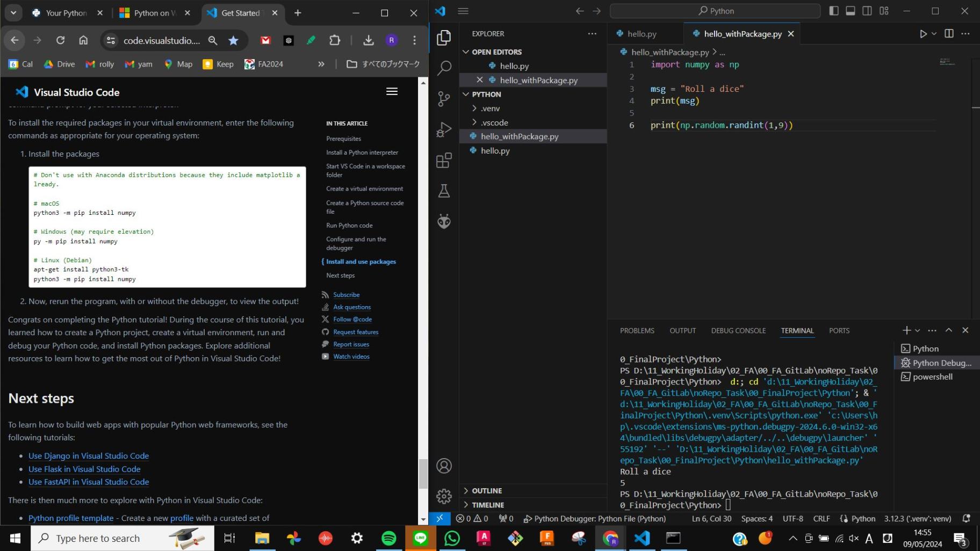Open VS Code hamburger application menu

pyautogui.click(x=463, y=11)
